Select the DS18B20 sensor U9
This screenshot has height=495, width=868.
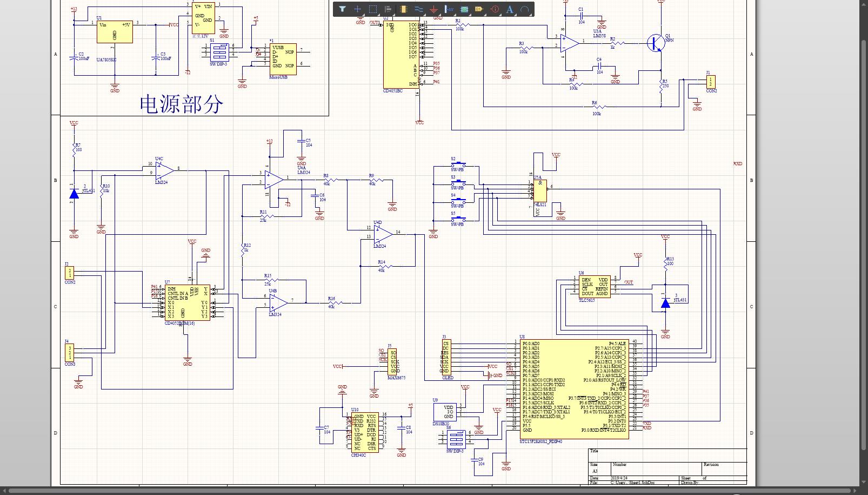(445, 412)
